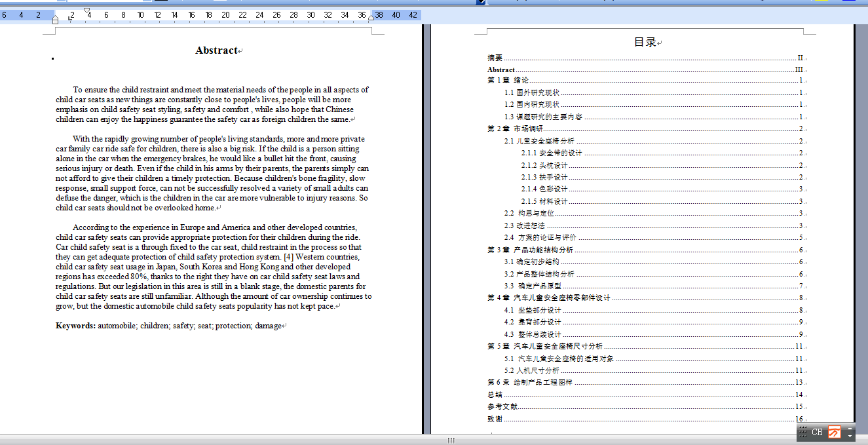The width and height of the screenshot is (868, 445).
Task: Click page number III beside Abstract entry
Action: [x=799, y=69]
